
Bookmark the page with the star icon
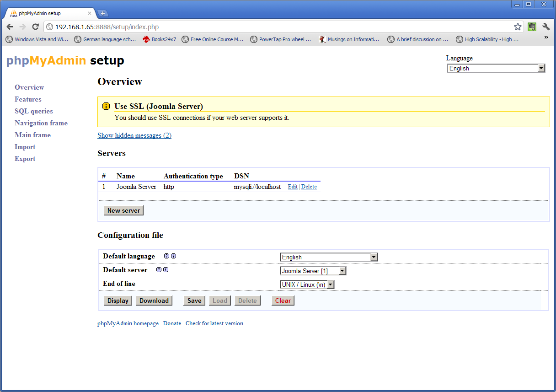(518, 27)
